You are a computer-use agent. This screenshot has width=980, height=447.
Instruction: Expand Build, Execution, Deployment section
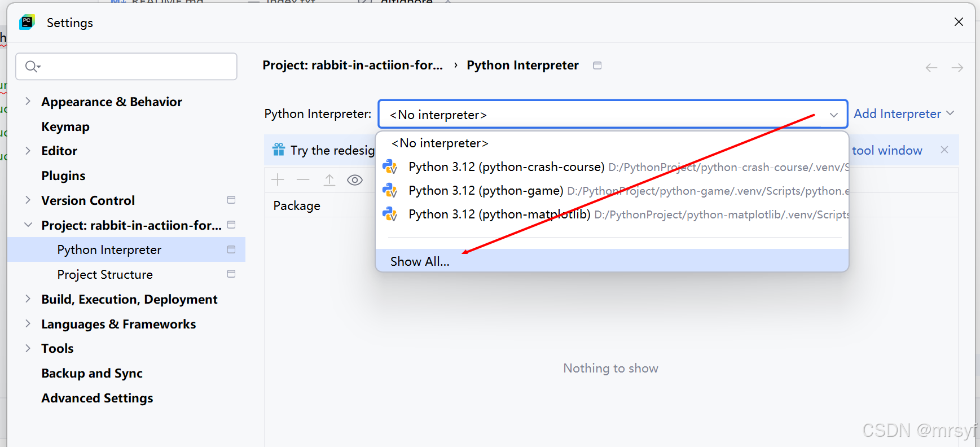[28, 299]
